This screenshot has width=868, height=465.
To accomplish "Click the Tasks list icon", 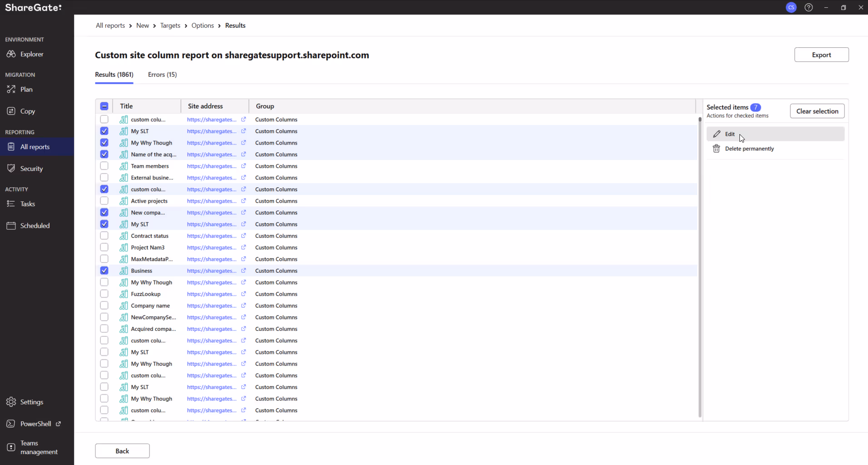I will (x=11, y=204).
